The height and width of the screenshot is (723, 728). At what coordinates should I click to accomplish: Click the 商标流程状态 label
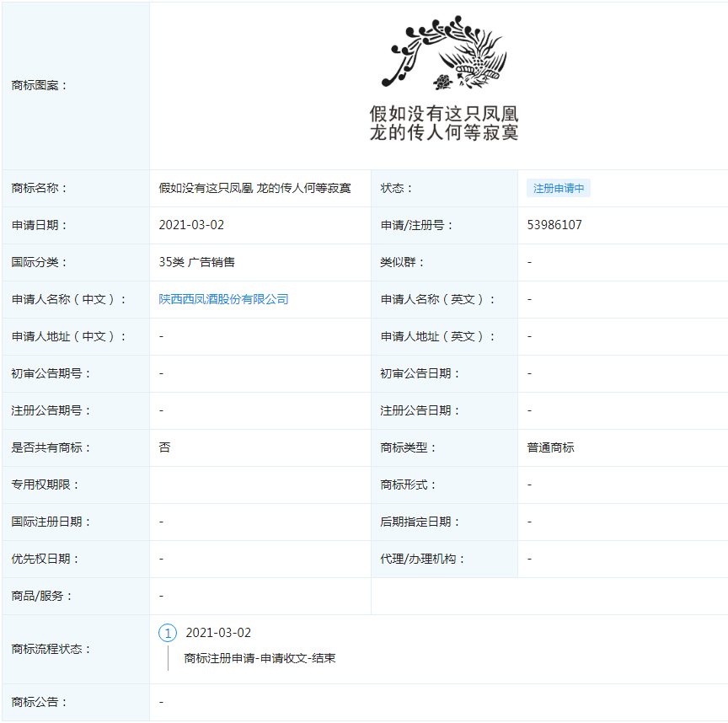pyautogui.click(x=51, y=649)
